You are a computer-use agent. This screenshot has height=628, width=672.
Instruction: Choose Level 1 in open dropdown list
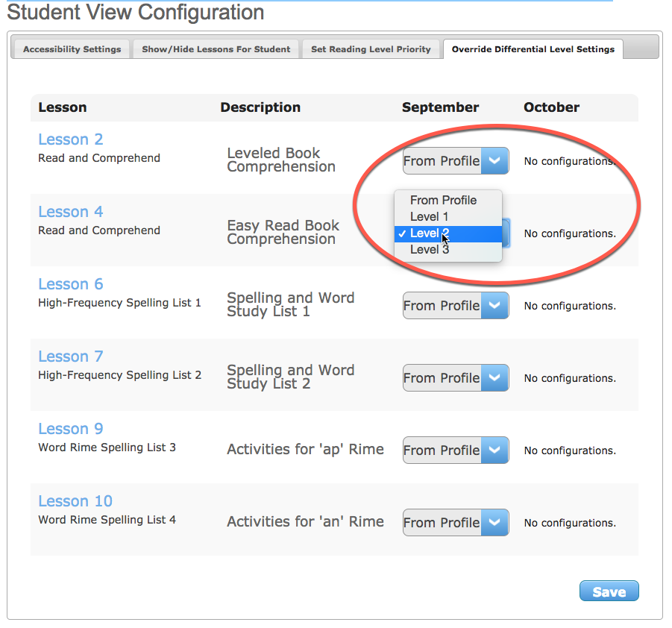pos(448,216)
